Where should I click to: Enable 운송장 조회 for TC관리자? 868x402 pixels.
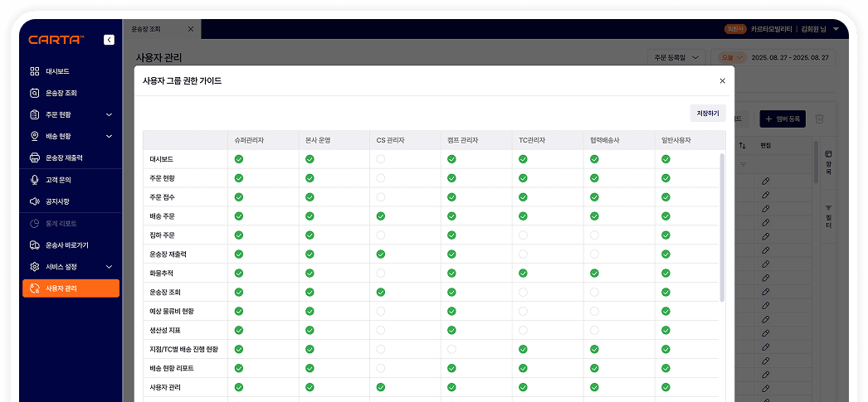pyautogui.click(x=523, y=292)
